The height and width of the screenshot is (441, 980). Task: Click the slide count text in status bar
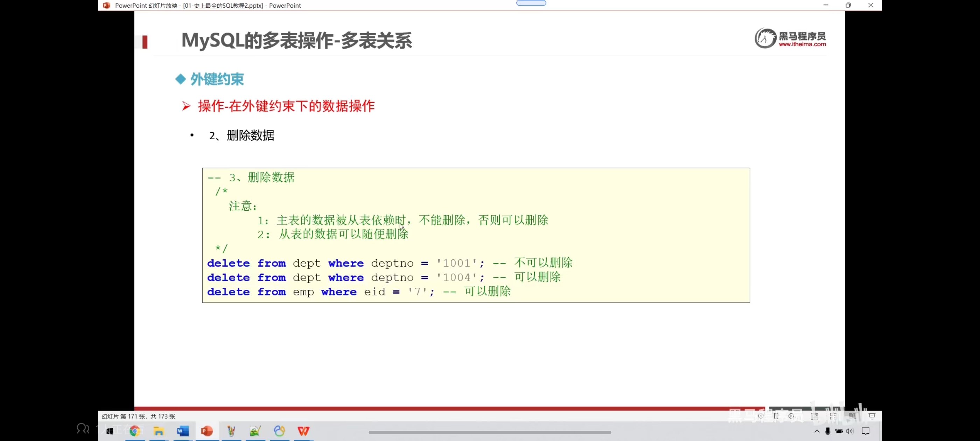138,416
